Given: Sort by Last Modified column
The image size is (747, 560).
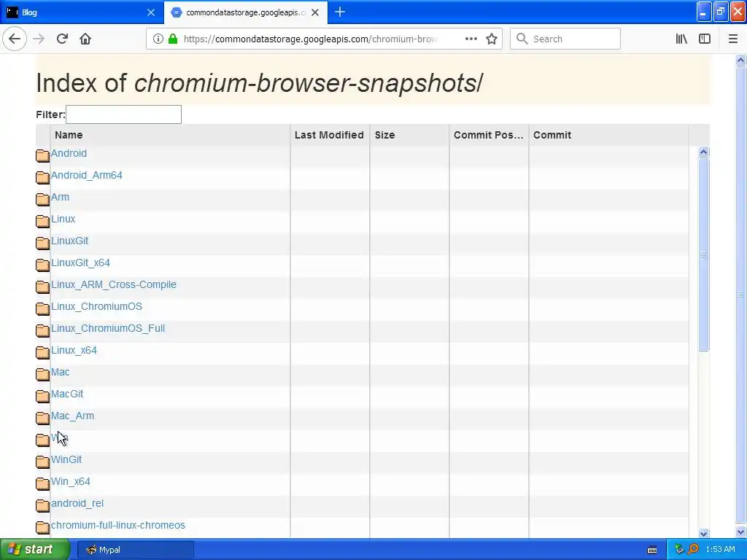Looking at the screenshot, I should coord(329,135).
